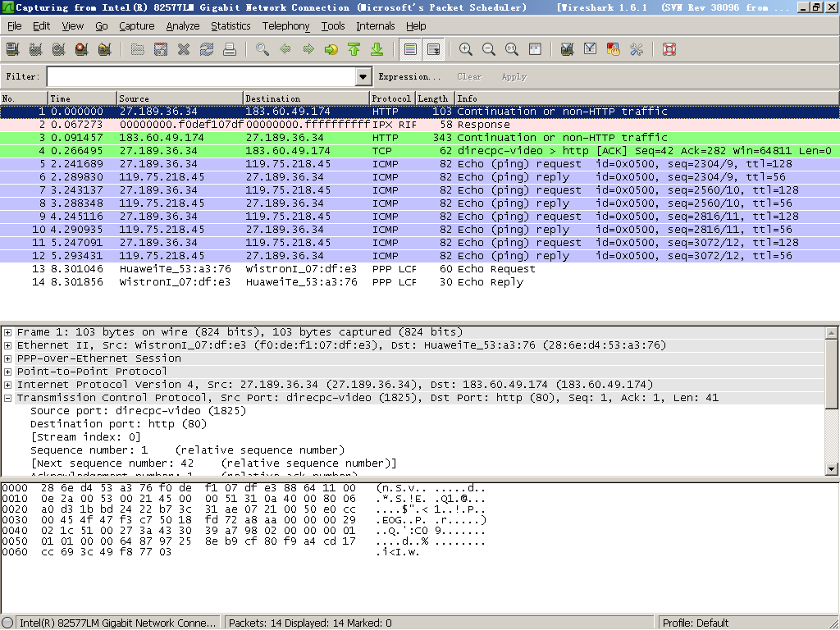Open the Capture menu
This screenshot has height=630, width=840.
(x=137, y=25)
